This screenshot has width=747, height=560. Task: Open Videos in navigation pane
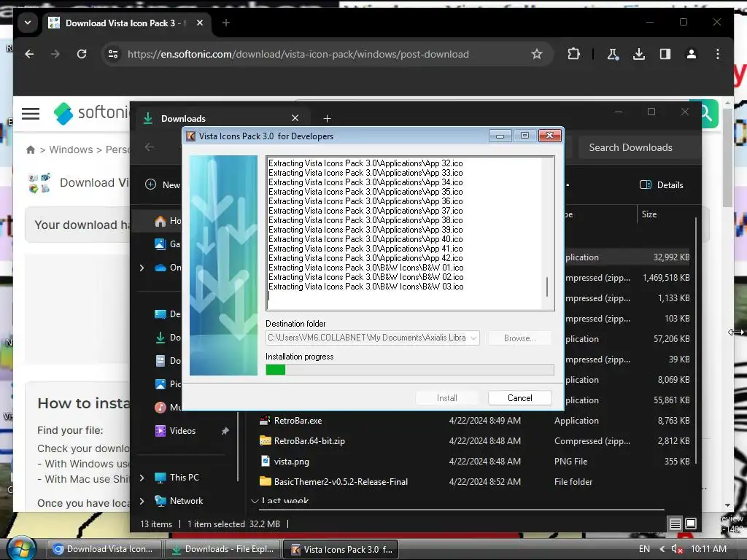[x=175, y=431]
